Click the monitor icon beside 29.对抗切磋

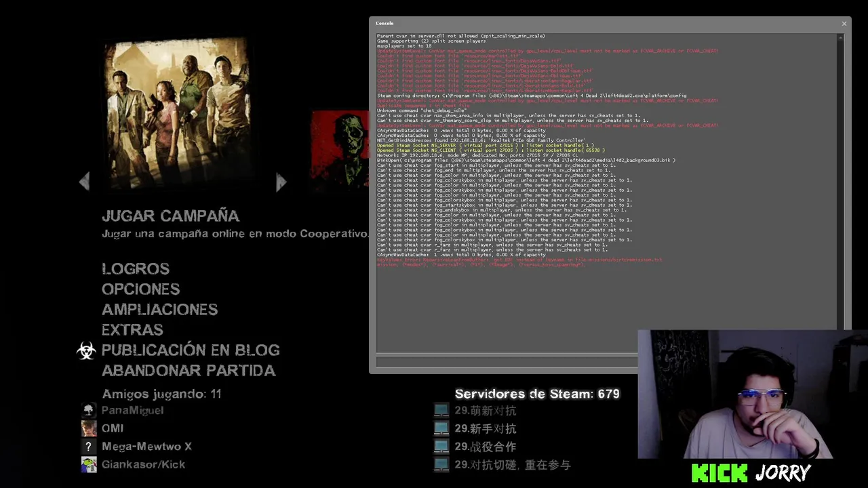point(441,465)
